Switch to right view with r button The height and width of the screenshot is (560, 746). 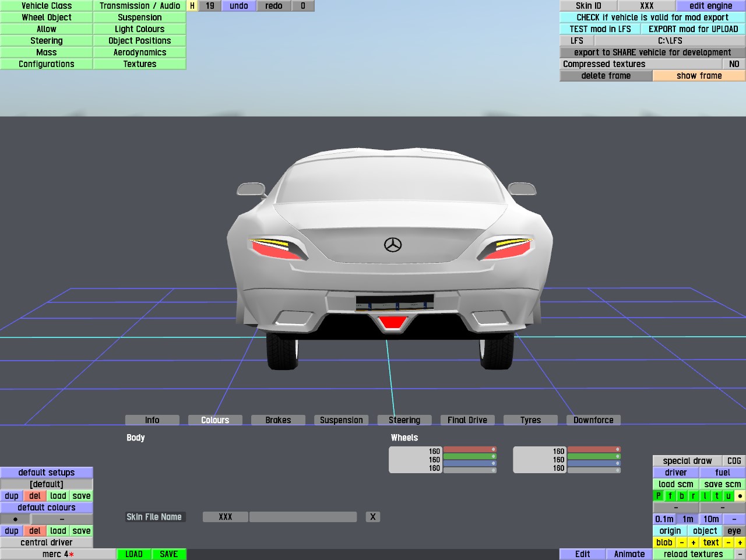click(694, 496)
